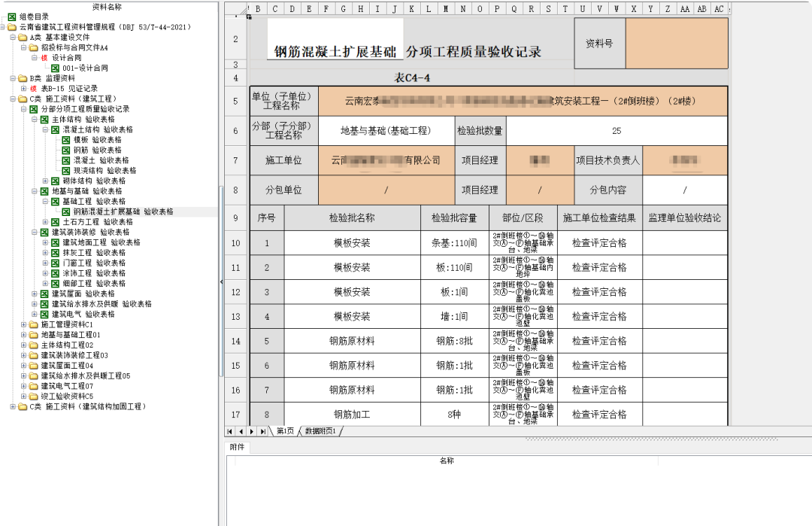The image size is (812, 526).
Task: Expand the 表B-15 见证记录 node
Action: click(24, 89)
